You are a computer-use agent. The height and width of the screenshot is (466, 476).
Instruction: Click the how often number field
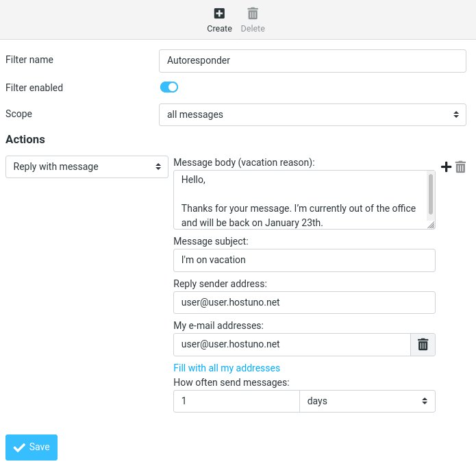236,401
